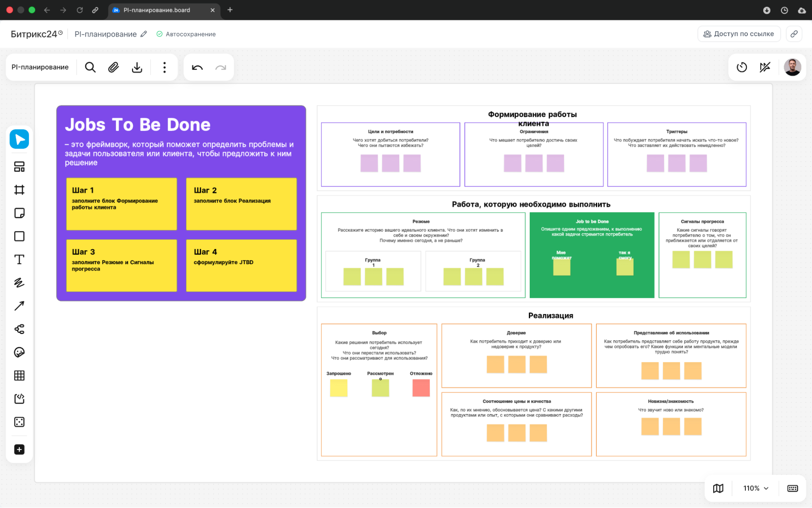Image resolution: width=812 pixels, height=508 pixels.
Task: Select the PI-планирование.board browser tab
Action: coord(164,10)
